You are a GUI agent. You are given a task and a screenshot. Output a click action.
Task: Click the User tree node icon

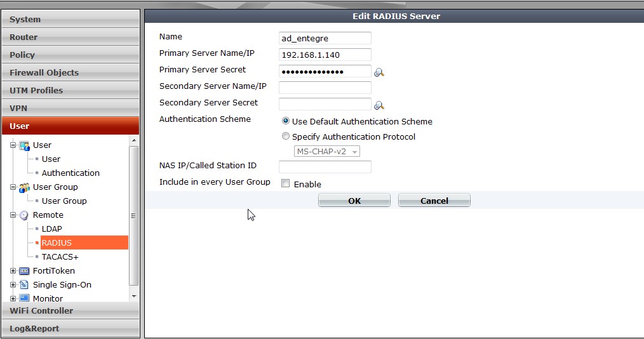pos(24,145)
